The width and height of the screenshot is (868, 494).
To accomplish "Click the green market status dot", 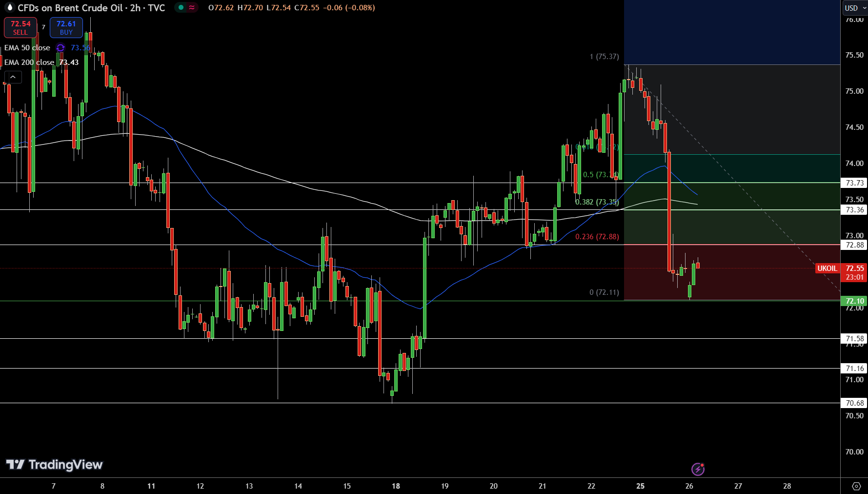I will point(181,8).
